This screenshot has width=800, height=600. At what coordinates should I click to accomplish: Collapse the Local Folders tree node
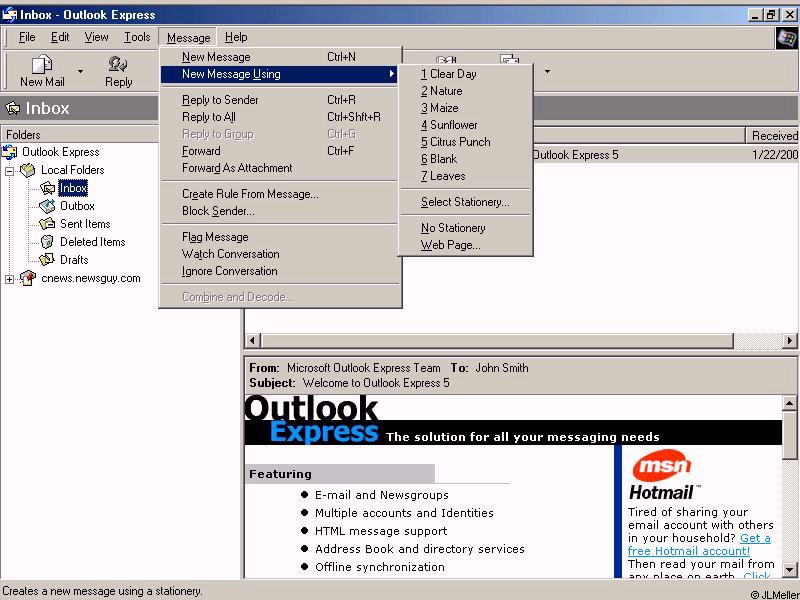[x=10, y=170]
